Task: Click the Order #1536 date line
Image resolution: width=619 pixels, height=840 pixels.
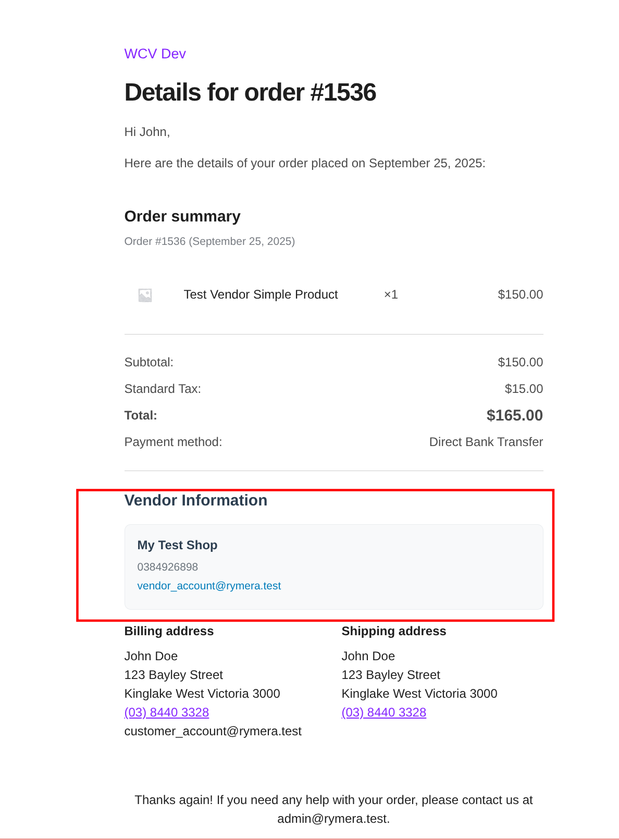Action: (209, 241)
